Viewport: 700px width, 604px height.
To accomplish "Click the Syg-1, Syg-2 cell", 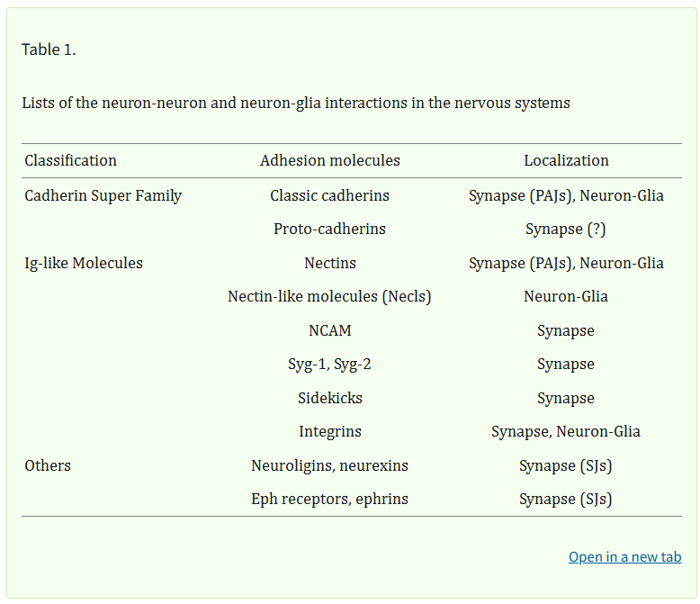I will [x=329, y=364].
